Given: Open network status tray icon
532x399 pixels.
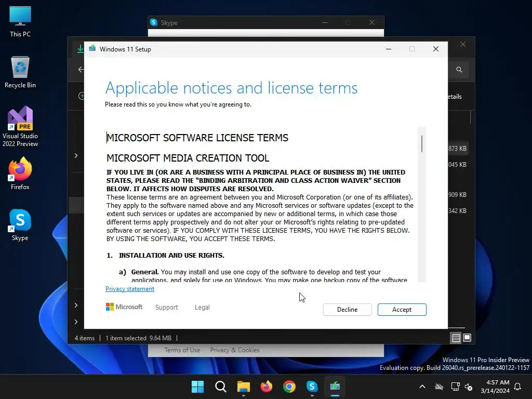Looking at the screenshot, I should (455, 387).
